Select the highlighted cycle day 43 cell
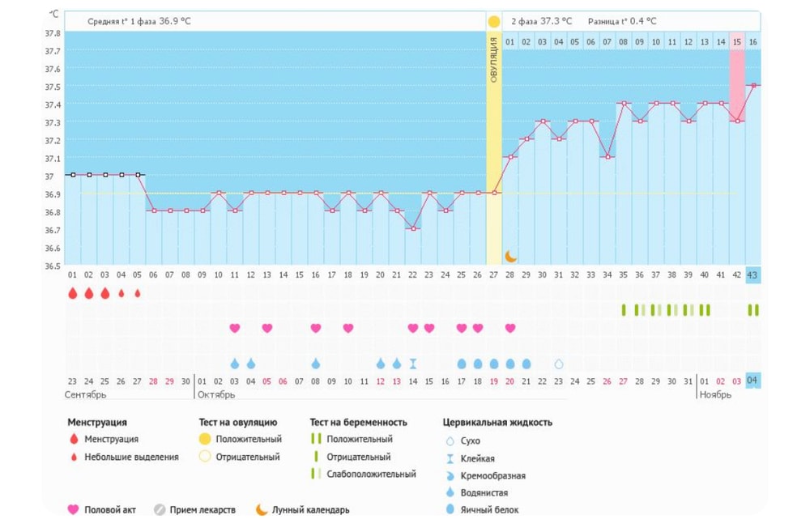Image resolution: width=810 pixels, height=532 pixels. (x=753, y=275)
